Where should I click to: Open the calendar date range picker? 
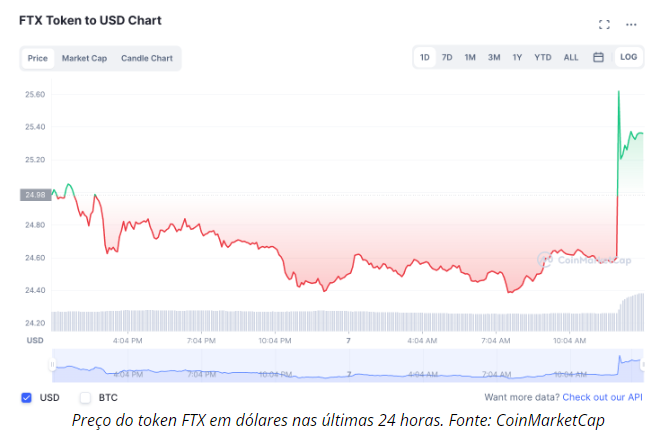tap(598, 57)
